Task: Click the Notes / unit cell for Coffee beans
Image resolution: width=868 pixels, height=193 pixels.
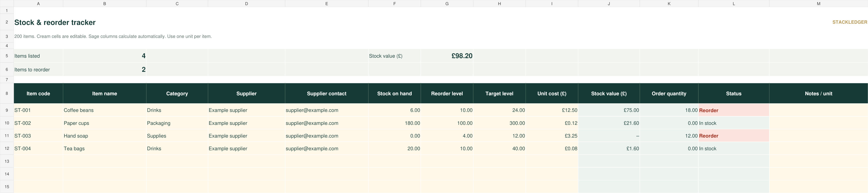Action: (819, 110)
